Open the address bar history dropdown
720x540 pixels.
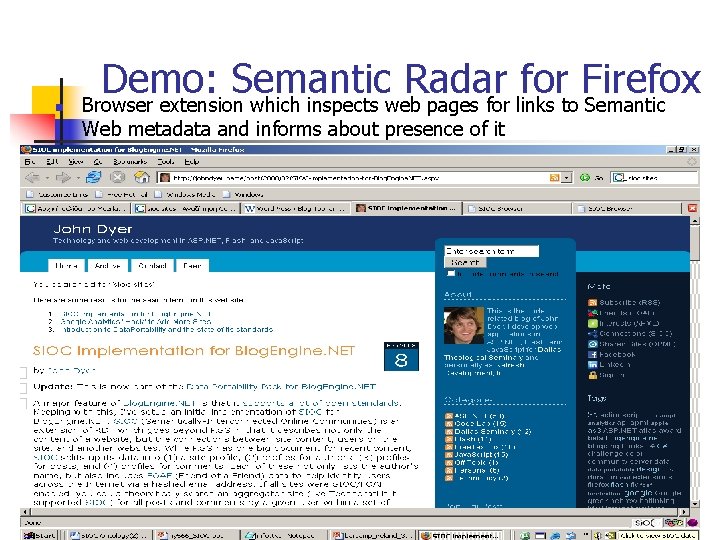click(x=567, y=178)
